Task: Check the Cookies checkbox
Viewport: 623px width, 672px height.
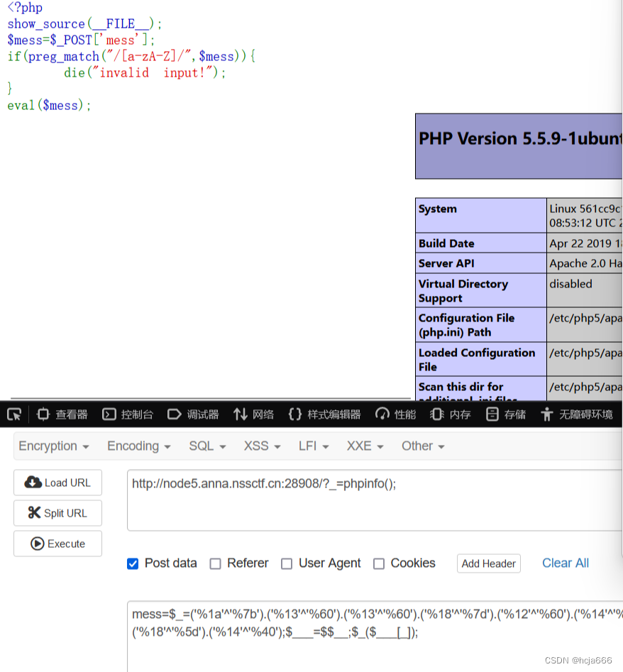Action: (x=379, y=563)
